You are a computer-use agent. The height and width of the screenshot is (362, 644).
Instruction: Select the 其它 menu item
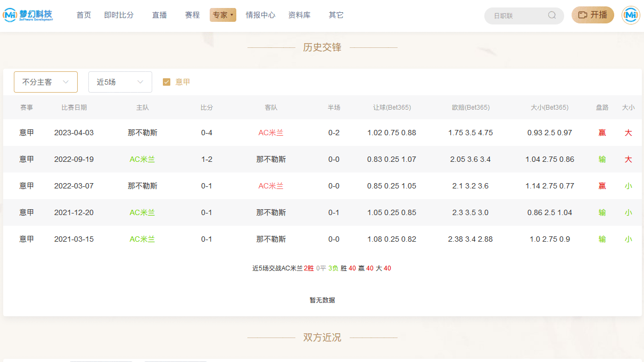pyautogui.click(x=336, y=15)
